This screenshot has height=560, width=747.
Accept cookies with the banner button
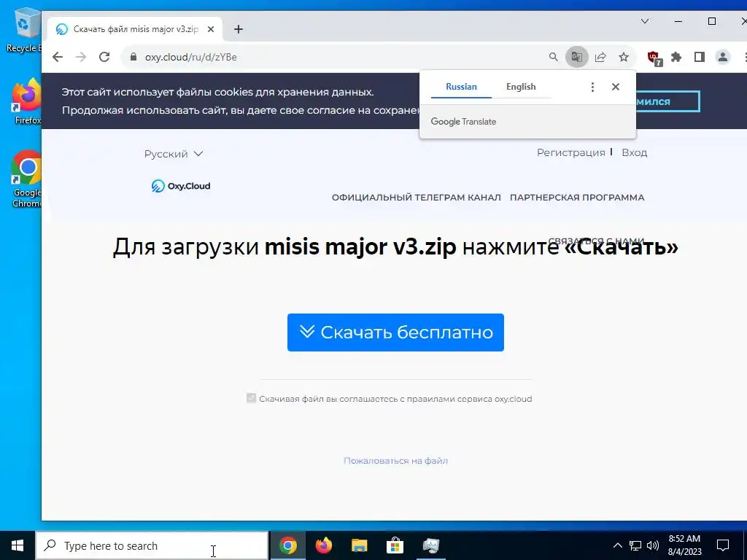pyautogui.click(x=668, y=101)
